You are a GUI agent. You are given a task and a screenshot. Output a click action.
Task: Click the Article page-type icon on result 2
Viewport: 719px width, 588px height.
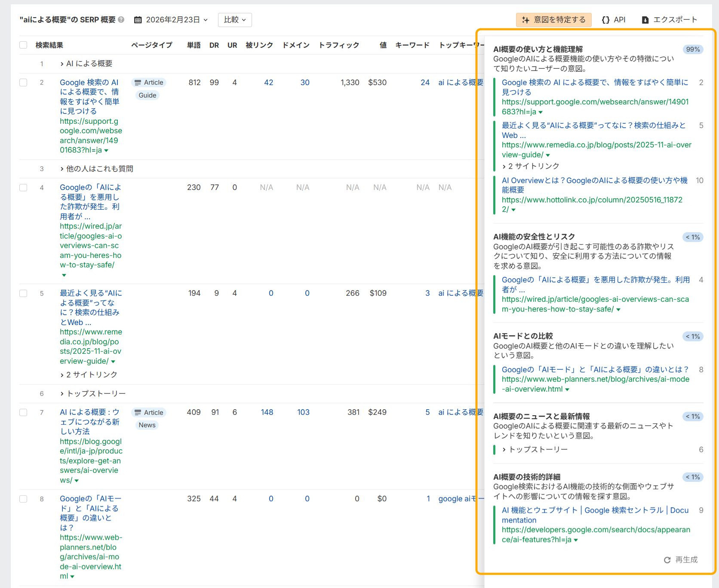138,83
